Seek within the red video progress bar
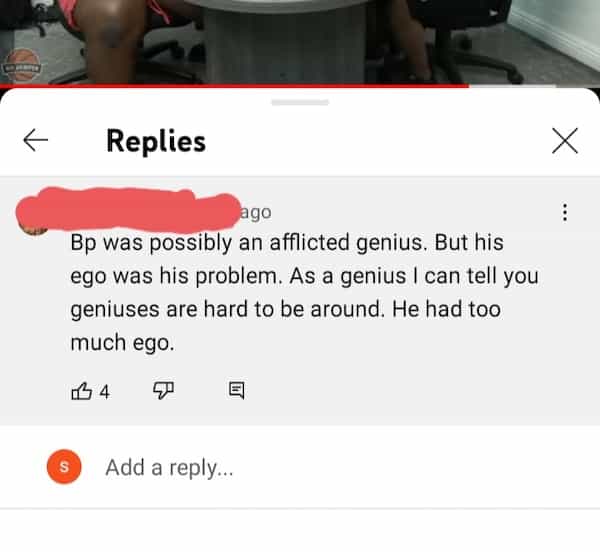This screenshot has width=600, height=552. coord(234,86)
